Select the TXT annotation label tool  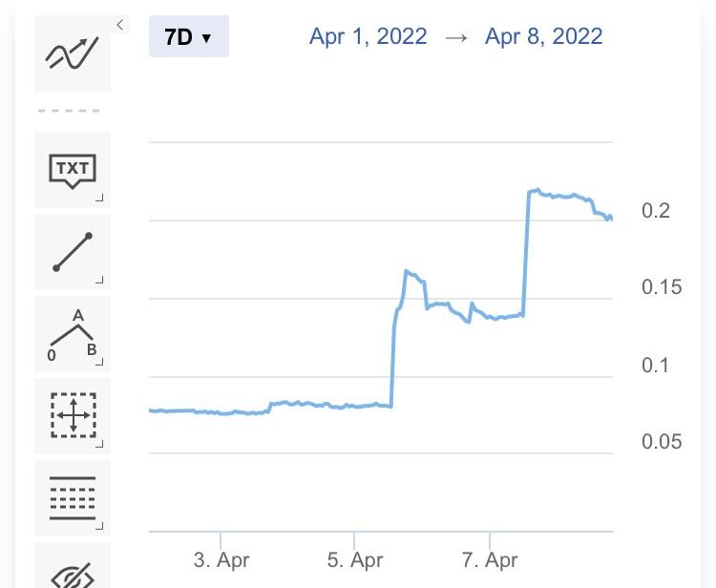pos(73,170)
